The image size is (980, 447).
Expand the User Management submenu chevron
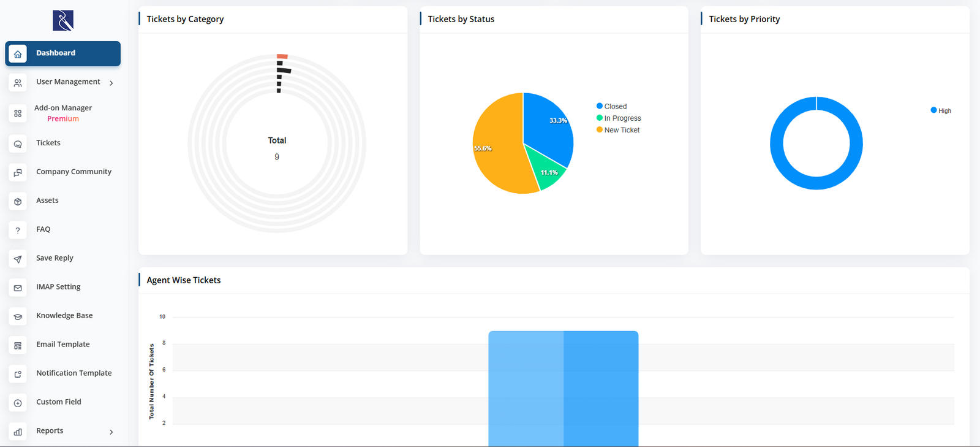pos(111,83)
